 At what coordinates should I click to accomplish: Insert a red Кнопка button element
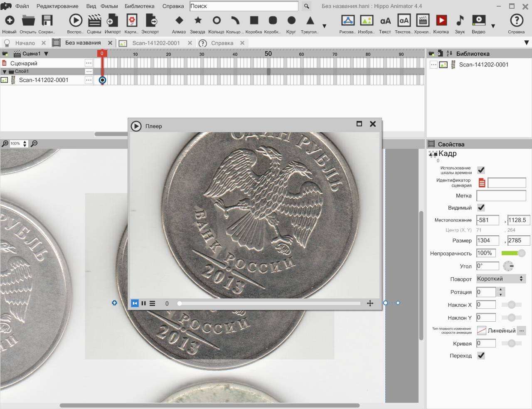pos(441,20)
